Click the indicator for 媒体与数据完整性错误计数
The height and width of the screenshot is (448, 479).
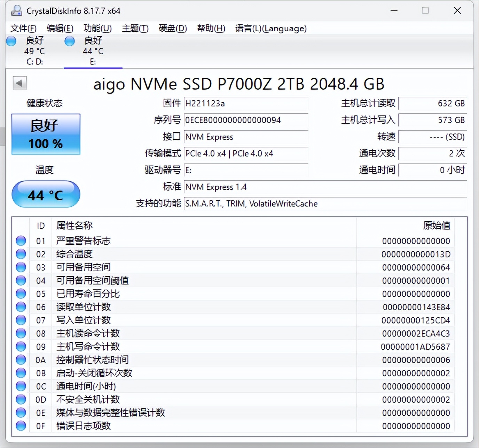point(21,413)
